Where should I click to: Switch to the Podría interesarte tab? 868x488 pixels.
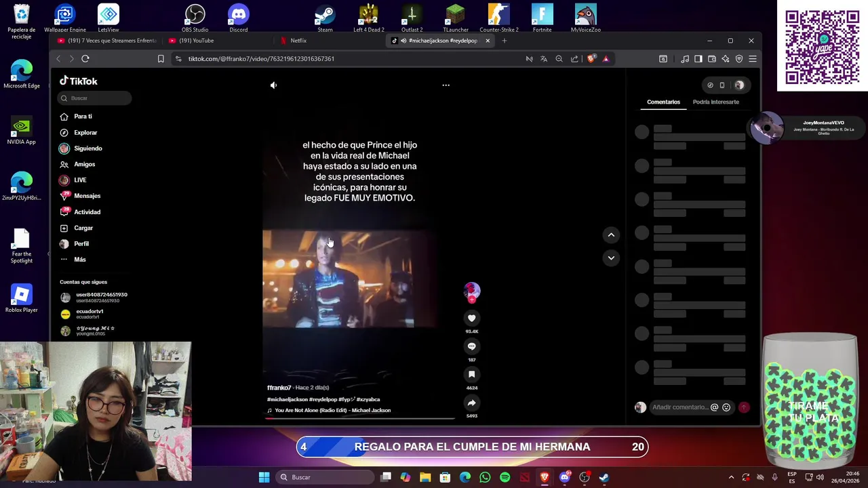pyautogui.click(x=715, y=102)
